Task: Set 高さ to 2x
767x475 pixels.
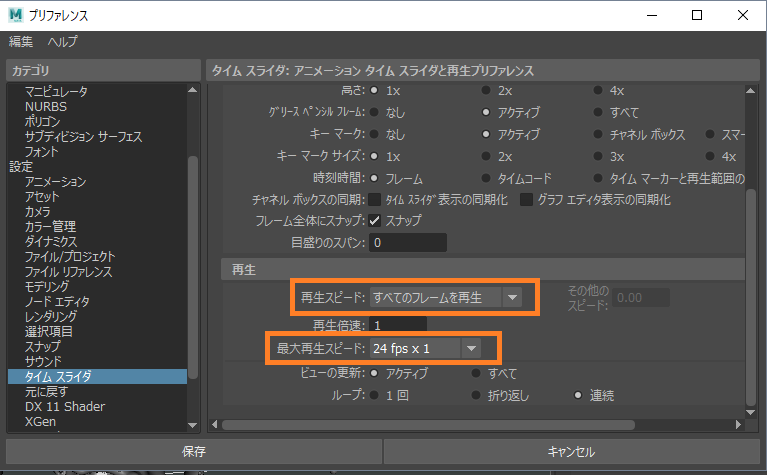Action: point(486,90)
